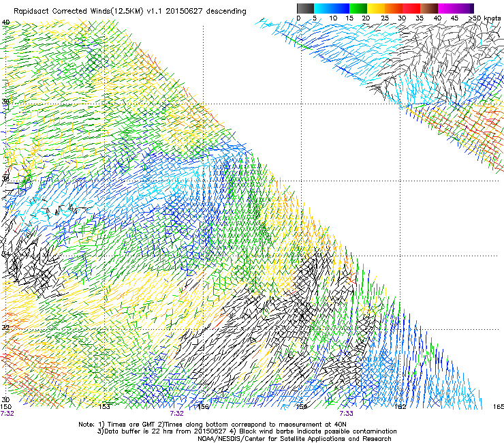This screenshot has width=504, height=443.
Task: Click the brown 35-40 knots legend swatch
Action: click(x=429, y=8)
